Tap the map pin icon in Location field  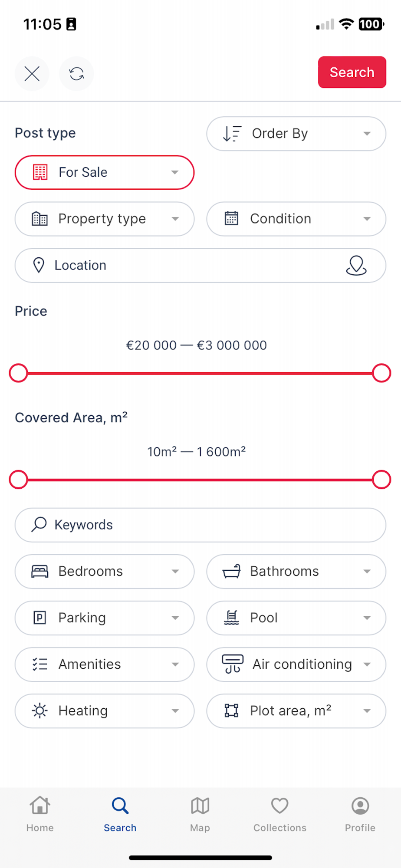(x=356, y=266)
